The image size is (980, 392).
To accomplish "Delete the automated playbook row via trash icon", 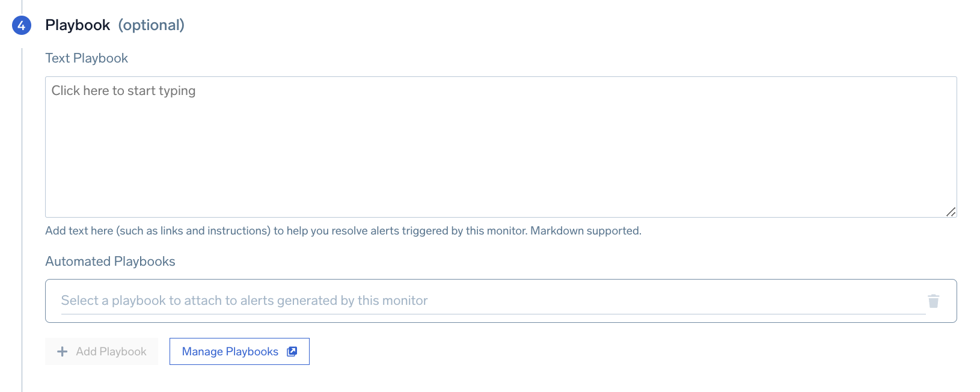I will pyautogui.click(x=933, y=301).
